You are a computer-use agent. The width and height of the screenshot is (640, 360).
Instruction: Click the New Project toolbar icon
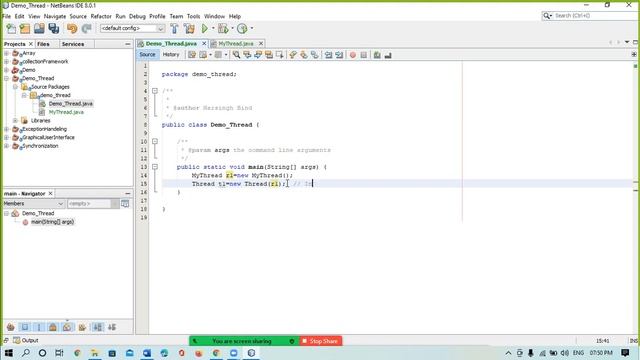tap(25, 28)
